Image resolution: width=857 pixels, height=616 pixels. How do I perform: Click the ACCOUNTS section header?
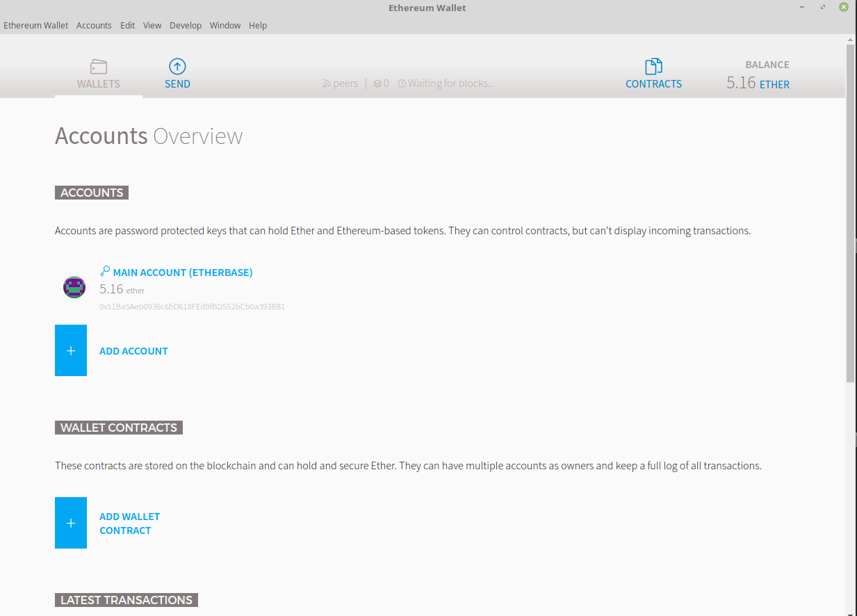click(92, 193)
